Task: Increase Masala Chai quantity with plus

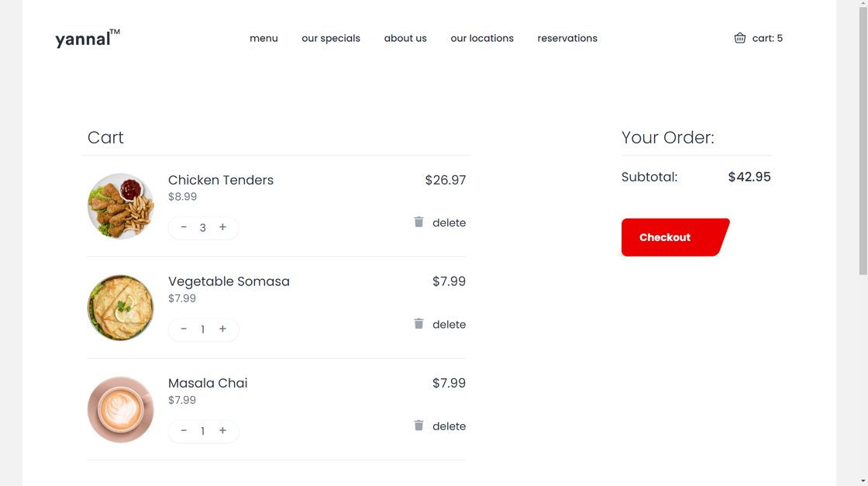Action: click(222, 431)
